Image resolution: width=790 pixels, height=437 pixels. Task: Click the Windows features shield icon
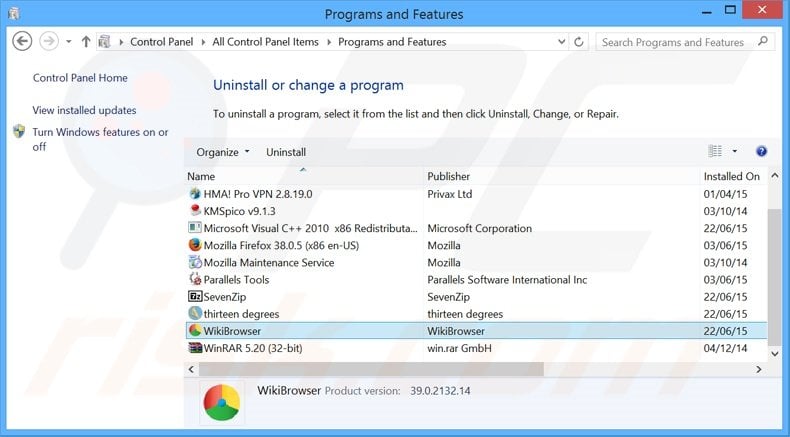coord(19,132)
